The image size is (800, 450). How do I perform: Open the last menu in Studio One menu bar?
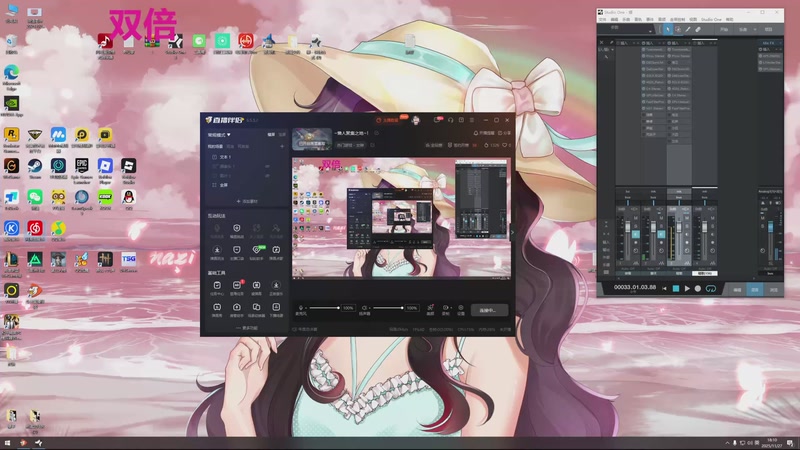coord(730,19)
